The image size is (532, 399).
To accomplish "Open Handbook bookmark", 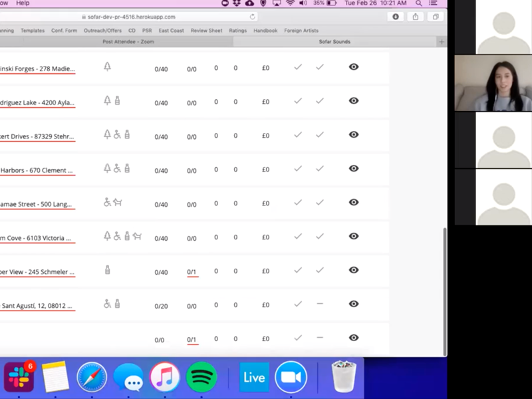I will click(265, 31).
